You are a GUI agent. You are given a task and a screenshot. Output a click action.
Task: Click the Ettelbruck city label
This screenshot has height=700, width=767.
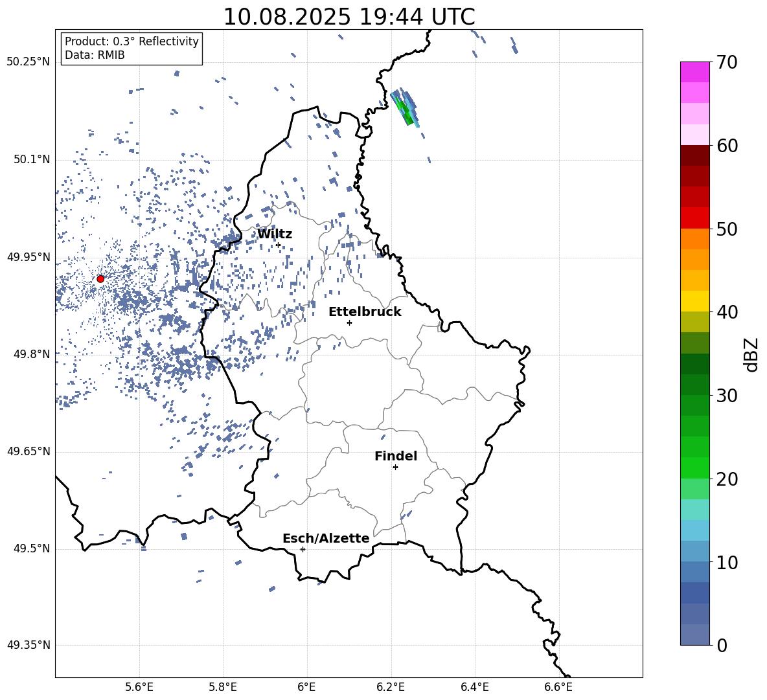pyautogui.click(x=365, y=312)
